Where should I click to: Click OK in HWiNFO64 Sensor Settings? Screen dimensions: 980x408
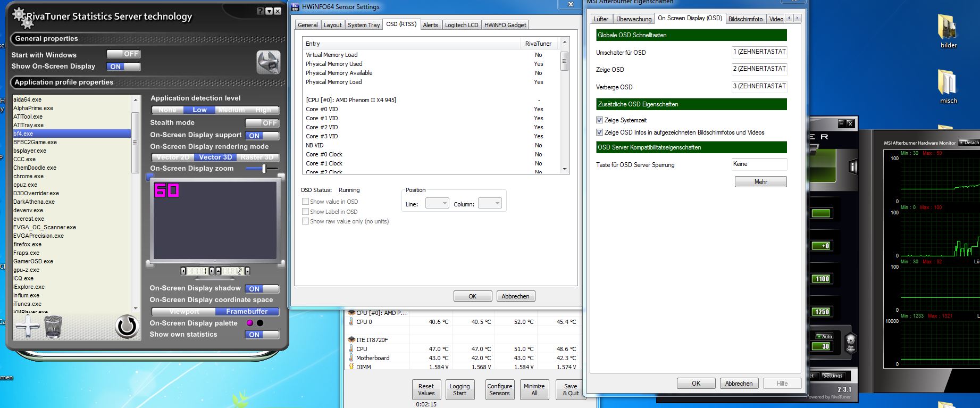[x=473, y=296]
